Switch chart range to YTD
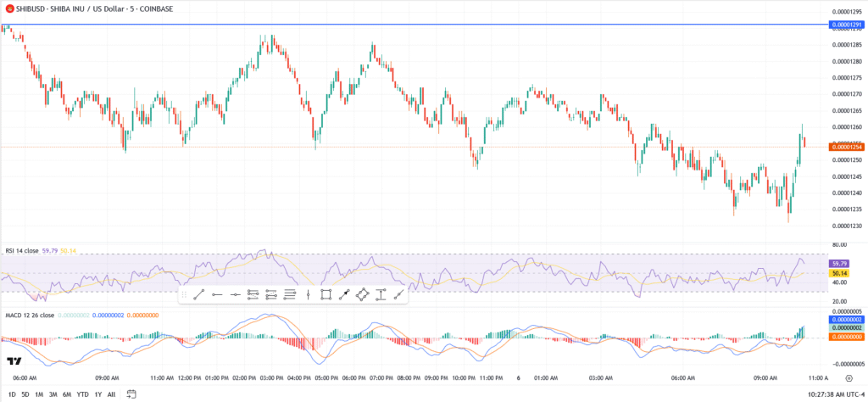 (83, 394)
